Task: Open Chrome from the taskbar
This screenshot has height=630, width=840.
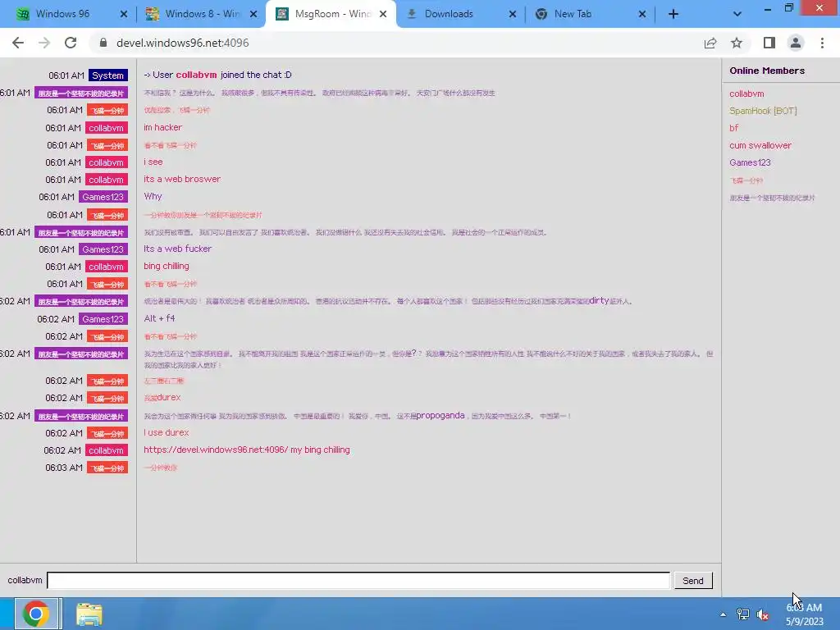Action: tap(36, 614)
